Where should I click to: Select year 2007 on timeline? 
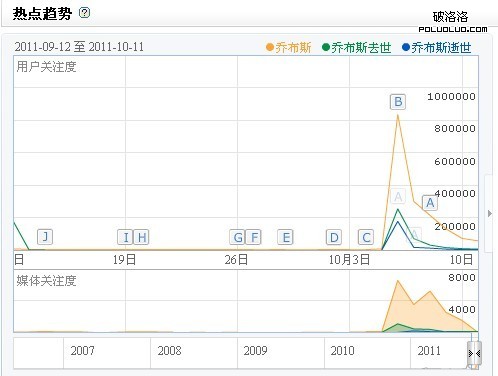[82, 351]
